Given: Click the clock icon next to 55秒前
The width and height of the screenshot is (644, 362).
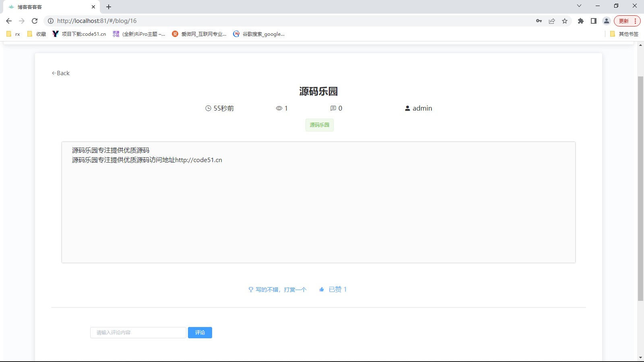Looking at the screenshot, I should pos(208,108).
